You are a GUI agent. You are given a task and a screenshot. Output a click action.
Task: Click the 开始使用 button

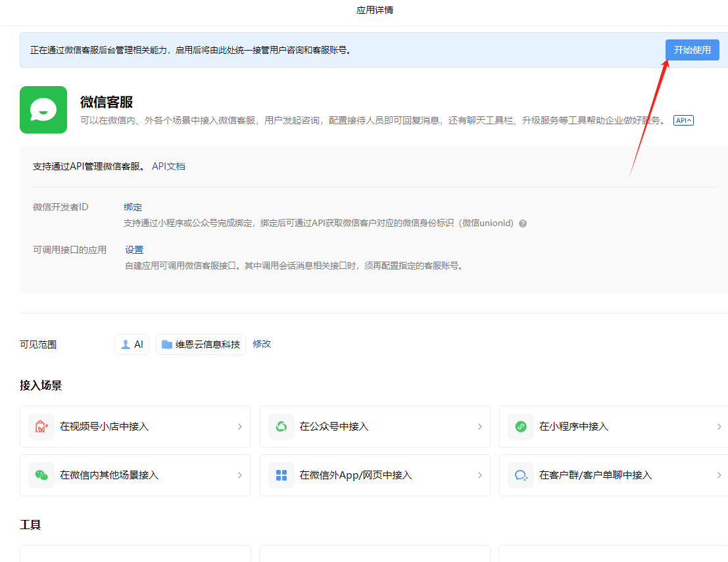coord(692,50)
